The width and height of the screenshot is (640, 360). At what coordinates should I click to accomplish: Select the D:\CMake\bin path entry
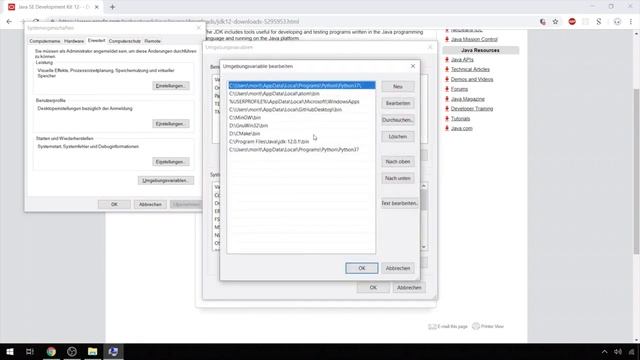pos(301,133)
